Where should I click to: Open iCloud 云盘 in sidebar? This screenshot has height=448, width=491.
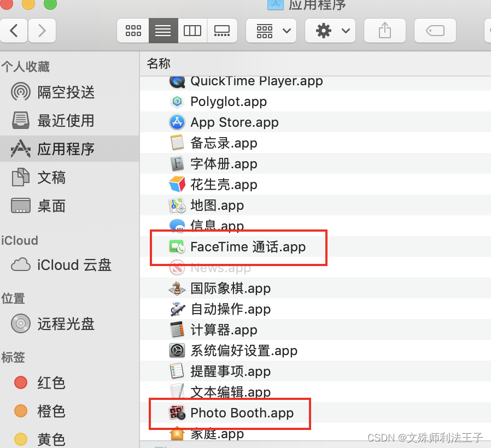(x=70, y=265)
